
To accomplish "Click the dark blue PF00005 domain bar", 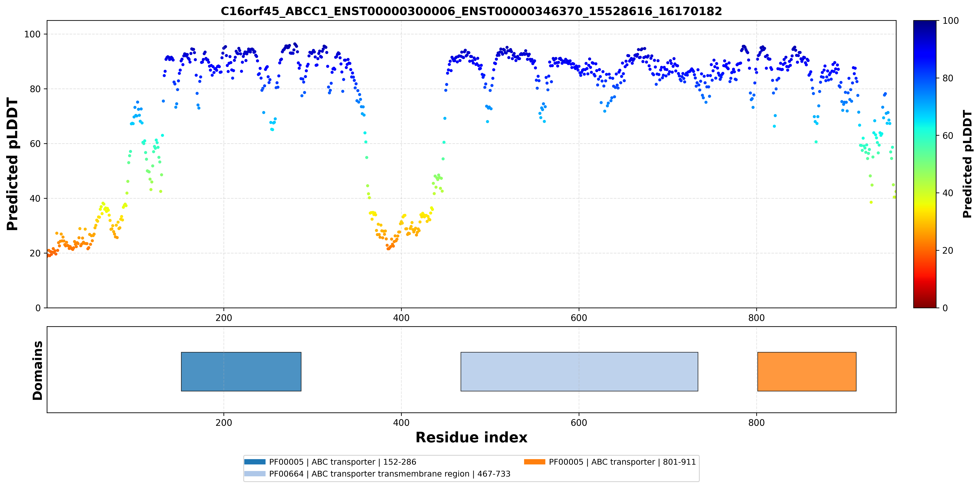I will pos(241,371).
